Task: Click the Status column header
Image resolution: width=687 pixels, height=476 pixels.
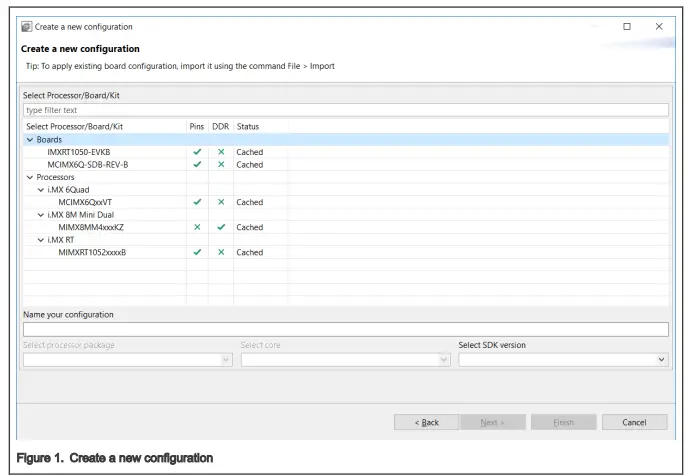Action: point(261,127)
